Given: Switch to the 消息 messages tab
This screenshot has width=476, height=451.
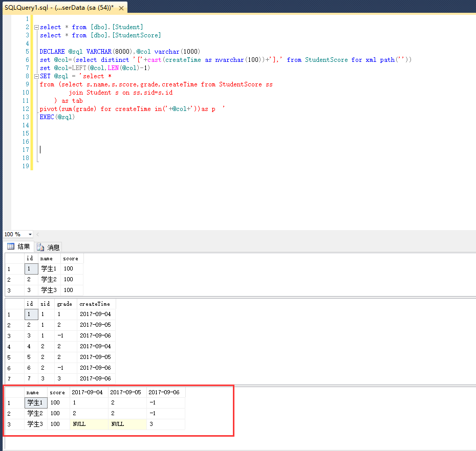Looking at the screenshot, I should tap(48, 247).
